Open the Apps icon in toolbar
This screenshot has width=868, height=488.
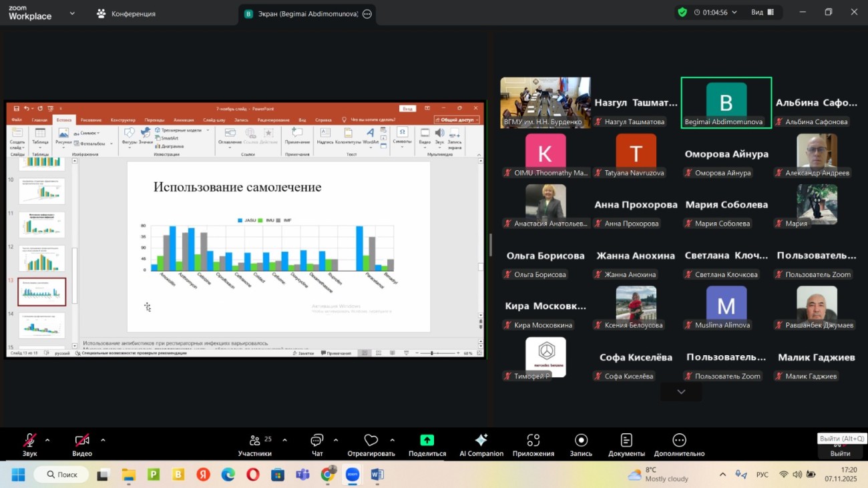(x=533, y=441)
